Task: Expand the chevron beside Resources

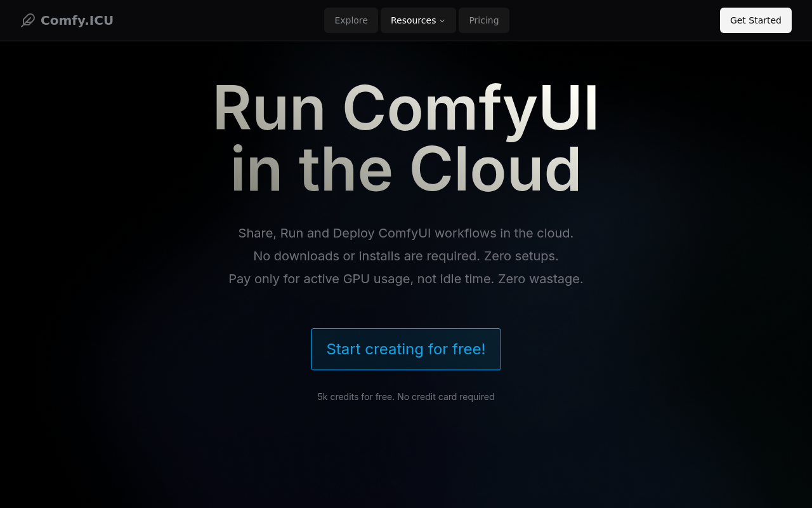Action: (x=442, y=21)
